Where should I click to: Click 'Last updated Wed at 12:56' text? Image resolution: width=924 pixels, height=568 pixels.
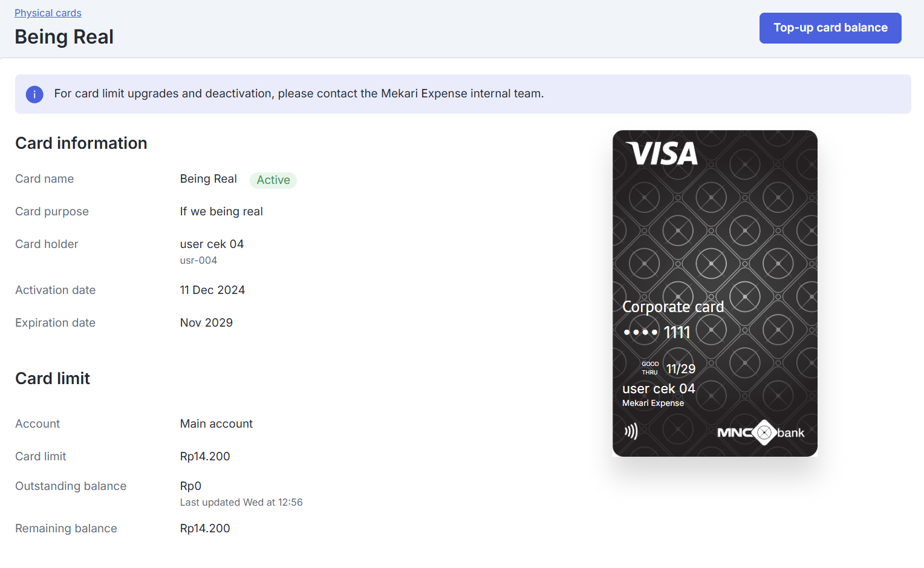pyautogui.click(x=241, y=503)
